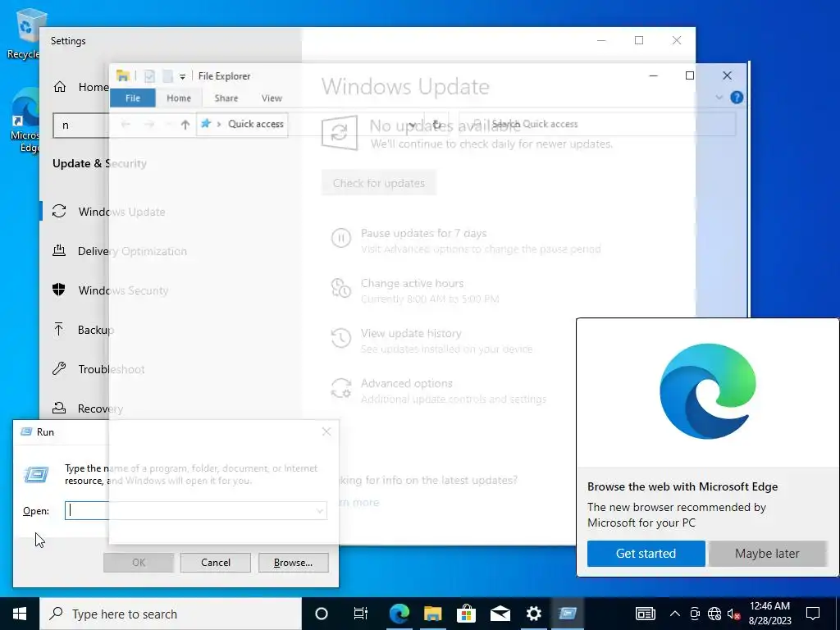This screenshot has height=630, width=840.
Task: Open File Explorer help icon
Action: point(737,98)
